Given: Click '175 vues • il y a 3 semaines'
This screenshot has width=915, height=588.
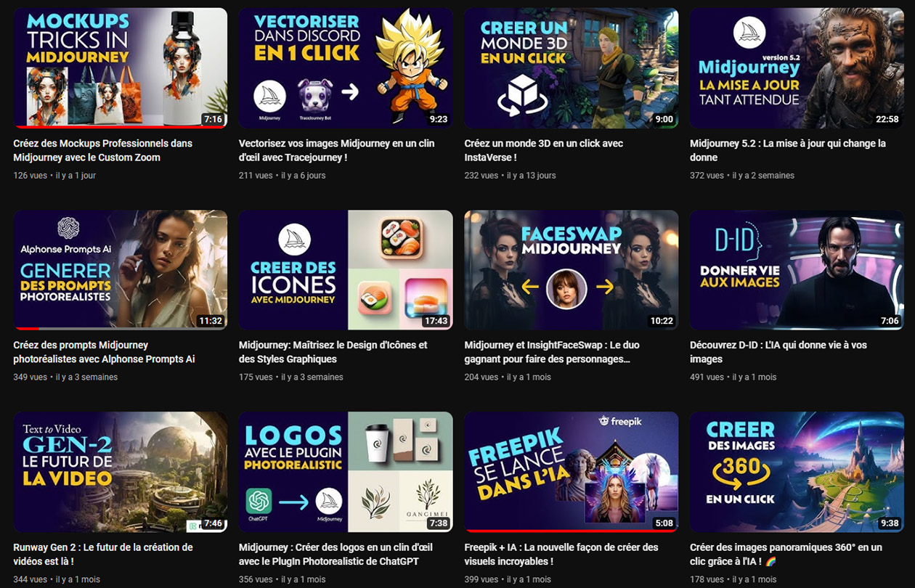Looking at the screenshot, I should click(291, 377).
